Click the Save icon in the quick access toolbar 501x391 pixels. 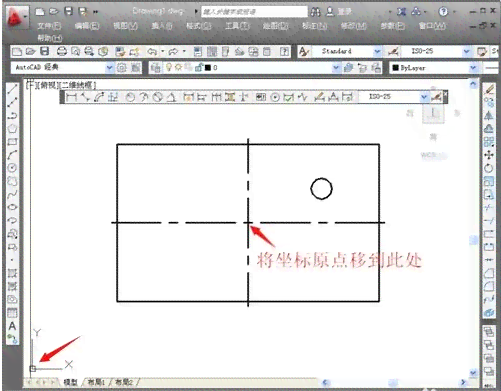coord(68,12)
